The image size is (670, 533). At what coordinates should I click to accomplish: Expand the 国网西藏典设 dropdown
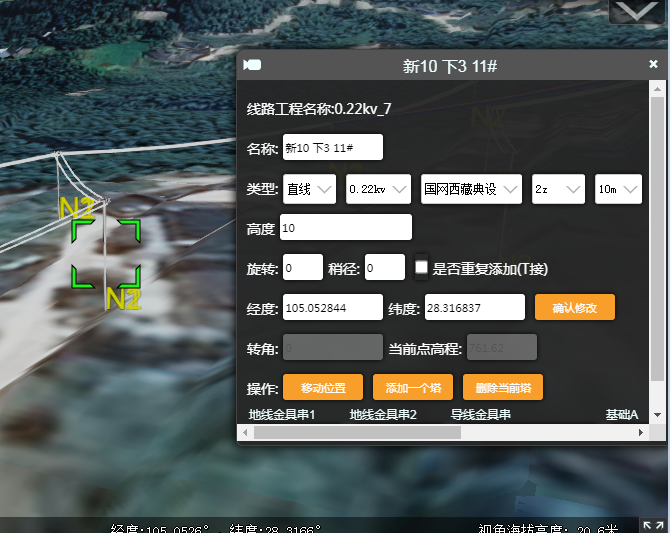471,189
